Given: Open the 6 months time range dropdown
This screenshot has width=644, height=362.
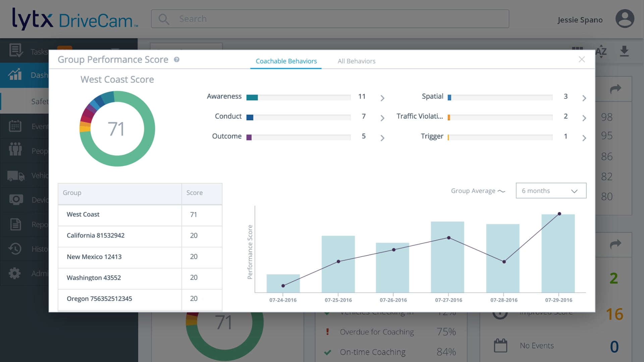Looking at the screenshot, I should click(x=551, y=190).
